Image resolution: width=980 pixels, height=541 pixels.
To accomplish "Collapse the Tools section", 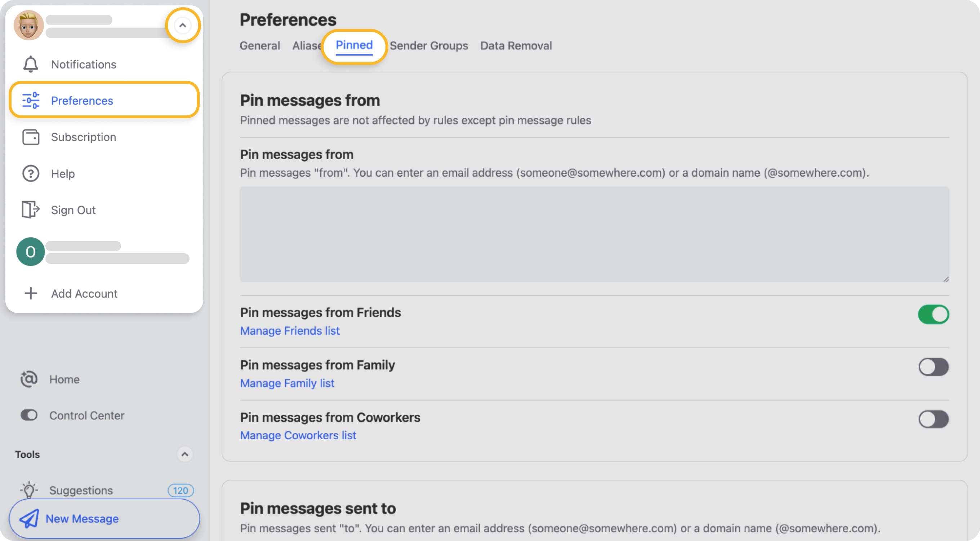I will tap(185, 454).
